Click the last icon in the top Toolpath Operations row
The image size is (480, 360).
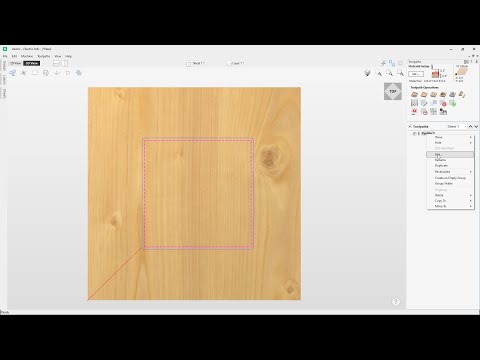pyautogui.click(x=462, y=95)
